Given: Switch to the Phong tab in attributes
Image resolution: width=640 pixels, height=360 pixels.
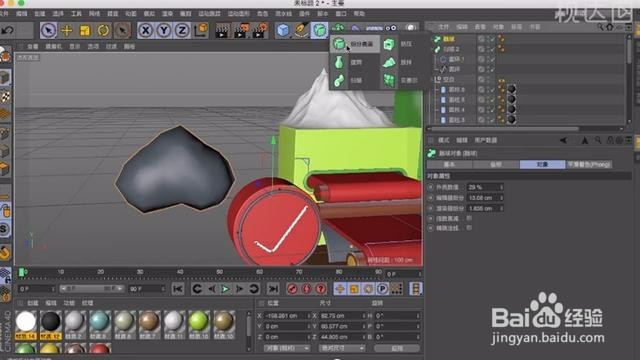Looking at the screenshot, I should (589, 164).
